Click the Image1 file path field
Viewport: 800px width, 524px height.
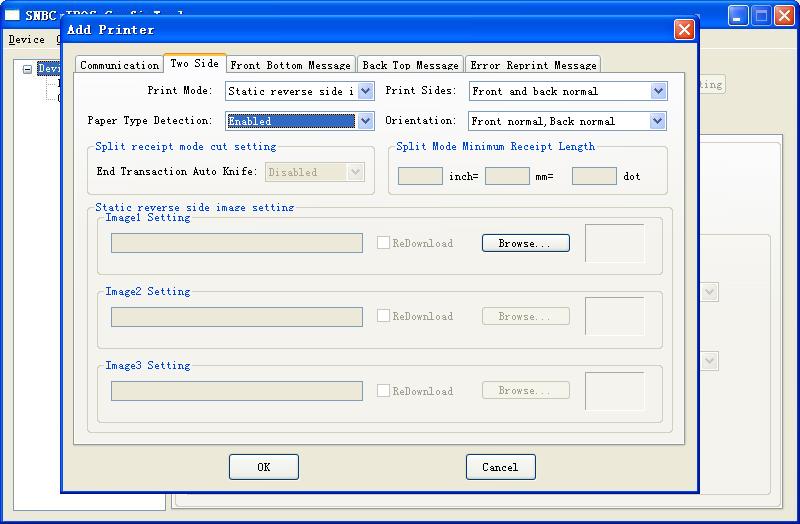click(x=237, y=243)
